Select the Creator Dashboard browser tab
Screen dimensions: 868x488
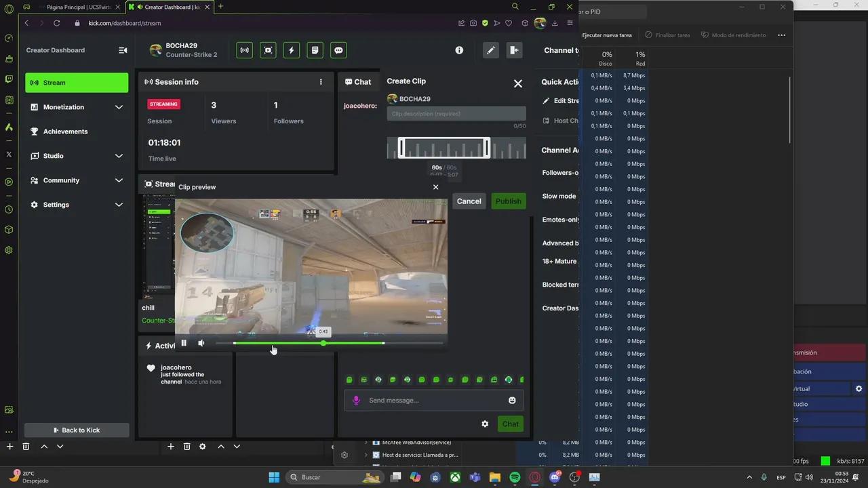168,6
